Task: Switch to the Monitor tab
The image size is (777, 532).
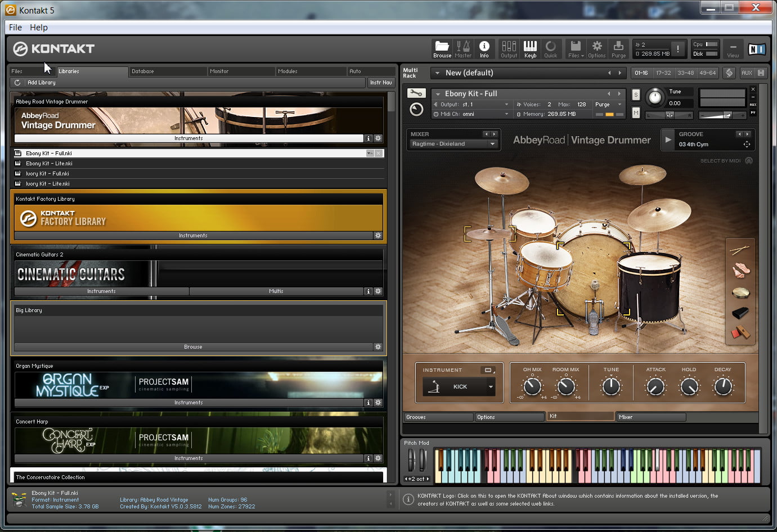Action: pos(241,71)
